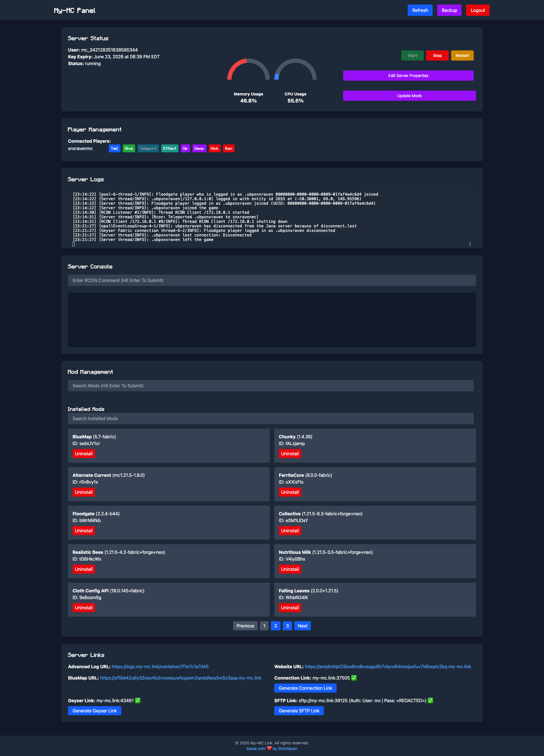Click green checkmark beside SFTP Link
The width and height of the screenshot is (544, 756).
tap(430, 701)
